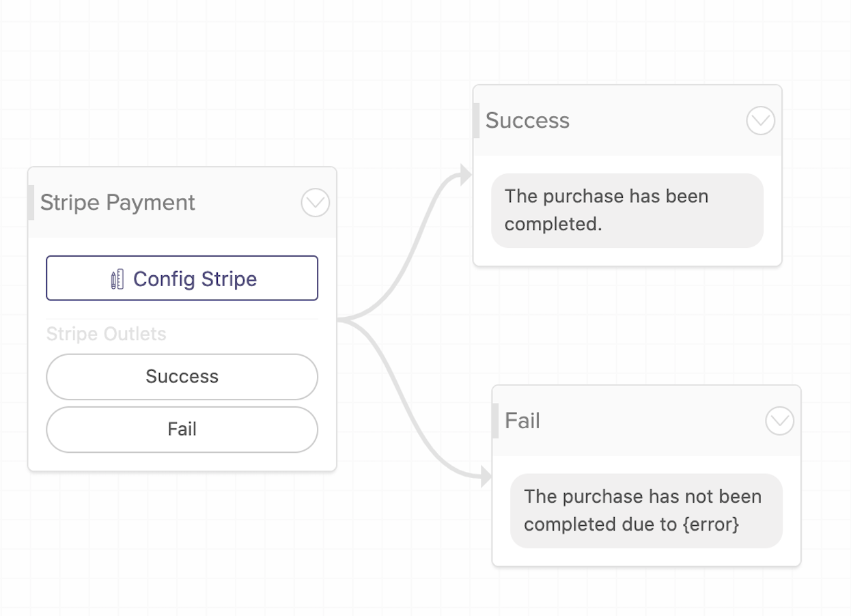Click the arrowhead entering the Fail block
The width and height of the screenshot is (851, 616).
486,477
